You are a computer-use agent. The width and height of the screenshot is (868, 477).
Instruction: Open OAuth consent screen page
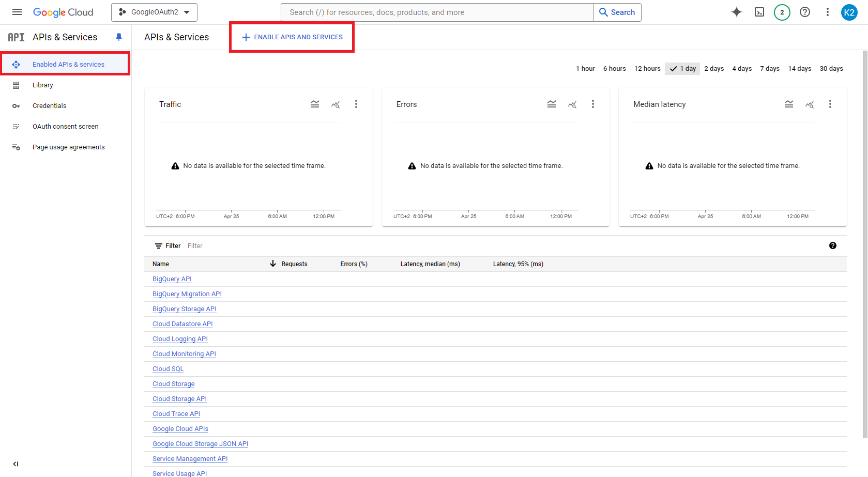pyautogui.click(x=65, y=127)
